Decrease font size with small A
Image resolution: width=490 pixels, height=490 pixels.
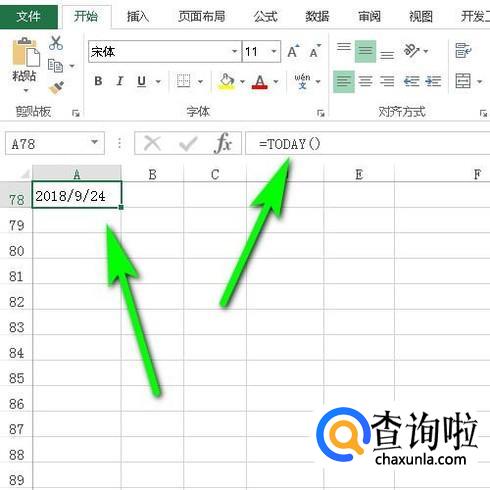click(x=315, y=51)
